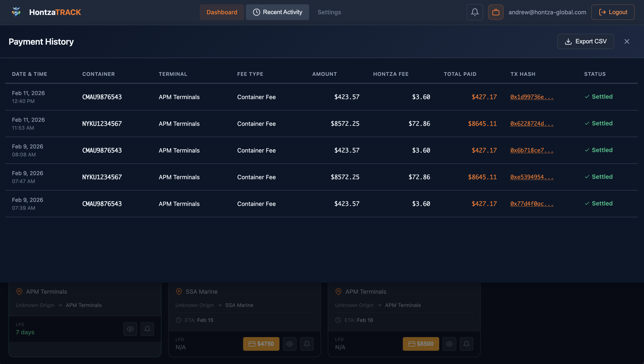
Task: Open transaction hash 0x1d99736e
Action: (x=532, y=97)
